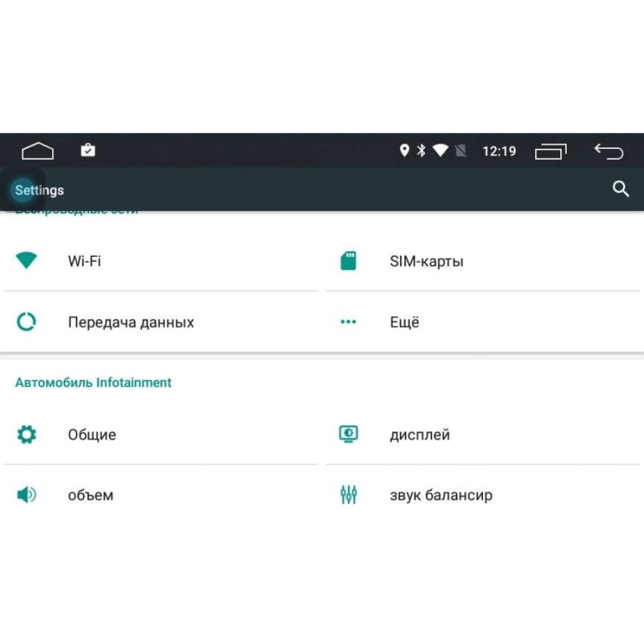644x644 pixels.
Task: Open Общие general settings
Action: pos(160,434)
